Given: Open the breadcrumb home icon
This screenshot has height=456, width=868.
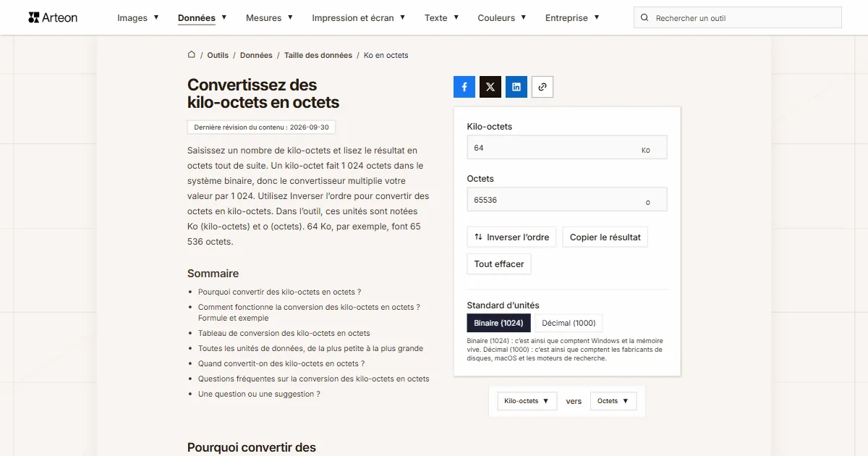Looking at the screenshot, I should coord(192,54).
